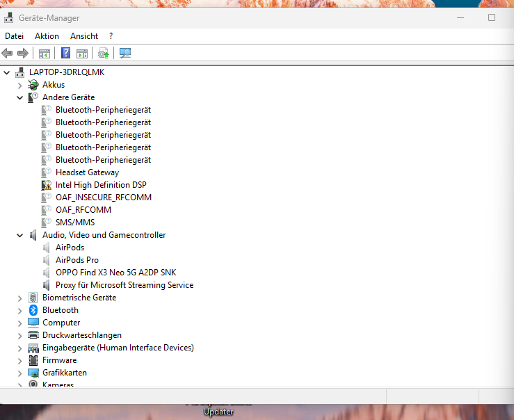This screenshot has height=420, width=514.
Task: Click scan for hardware changes icon
Action: tap(125, 53)
